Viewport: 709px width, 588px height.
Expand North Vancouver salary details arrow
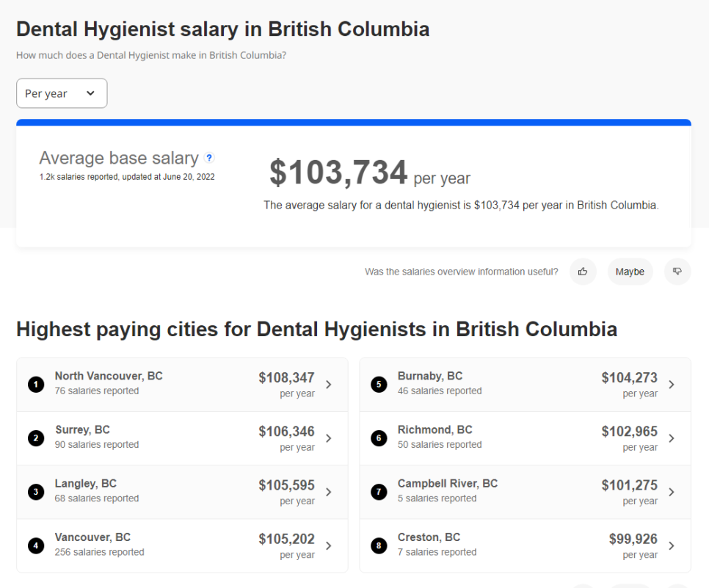(x=329, y=384)
